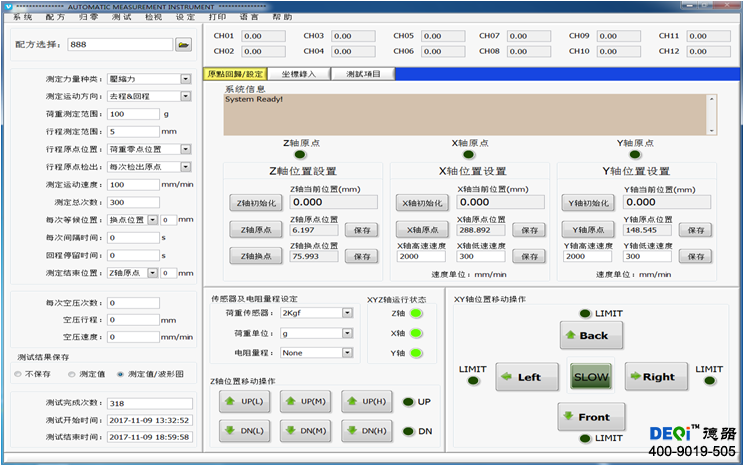Click system info scrollbar up arrow
The width and height of the screenshot is (744, 466).
[711, 99]
